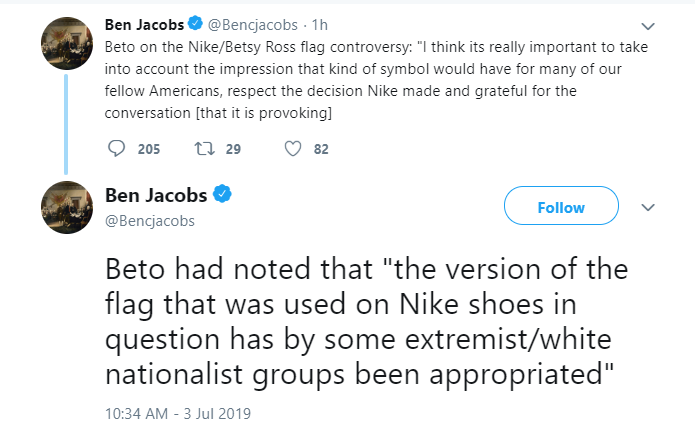The image size is (695, 430).
Task: Open the large Ben Jacobs display name
Action: tap(158, 193)
